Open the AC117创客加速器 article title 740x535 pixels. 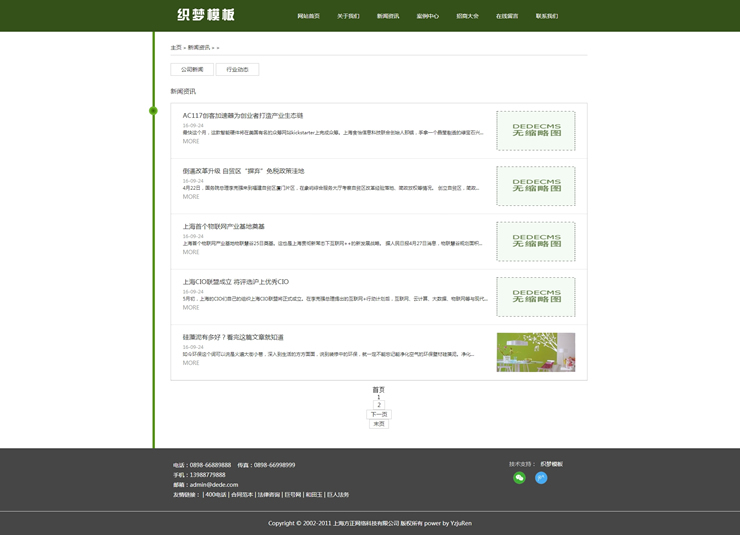coord(242,116)
